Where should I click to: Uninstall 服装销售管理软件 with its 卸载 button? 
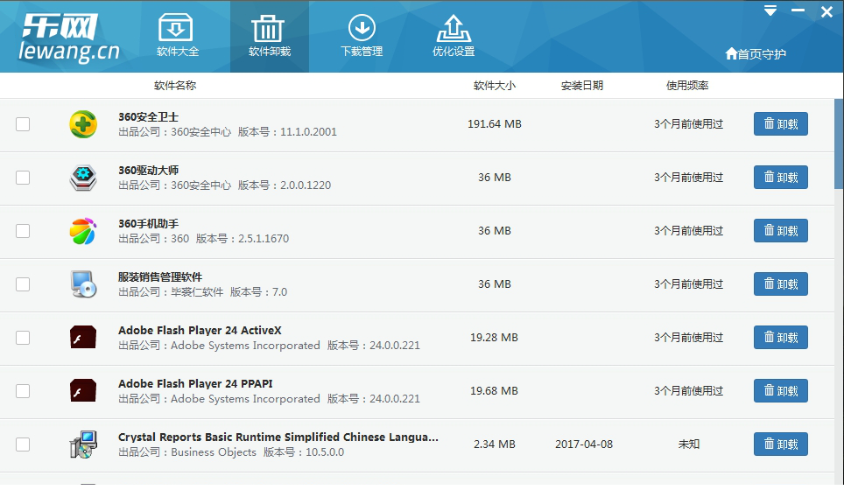tap(780, 284)
